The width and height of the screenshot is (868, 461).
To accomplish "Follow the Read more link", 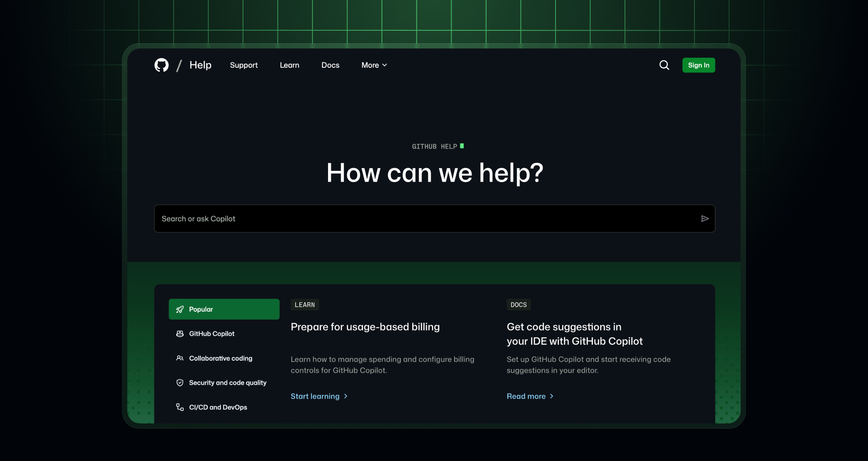I will pos(530,396).
